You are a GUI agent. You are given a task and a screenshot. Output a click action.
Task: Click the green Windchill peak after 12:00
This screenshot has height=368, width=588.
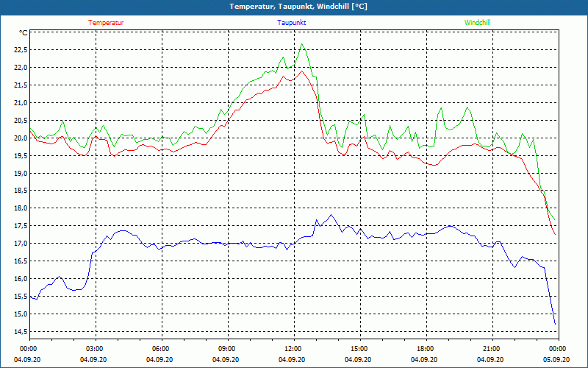(302, 44)
